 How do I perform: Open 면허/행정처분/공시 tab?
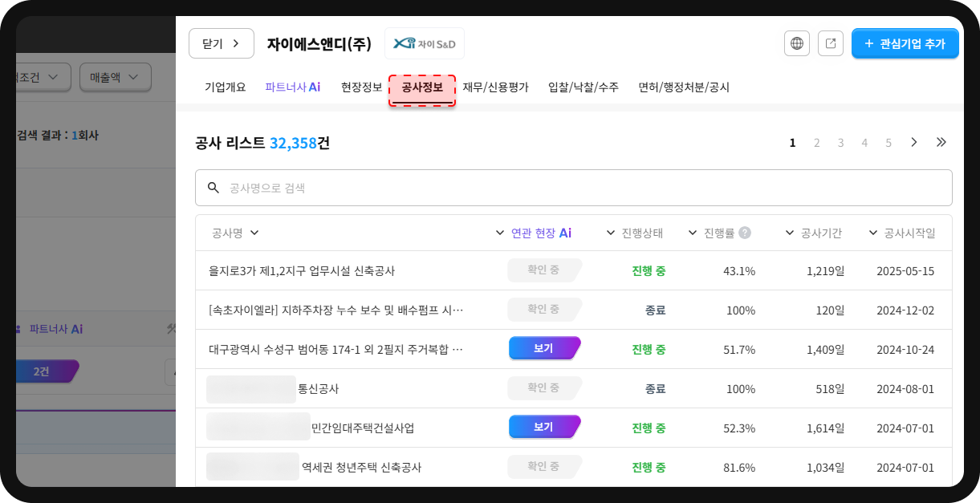(x=684, y=87)
